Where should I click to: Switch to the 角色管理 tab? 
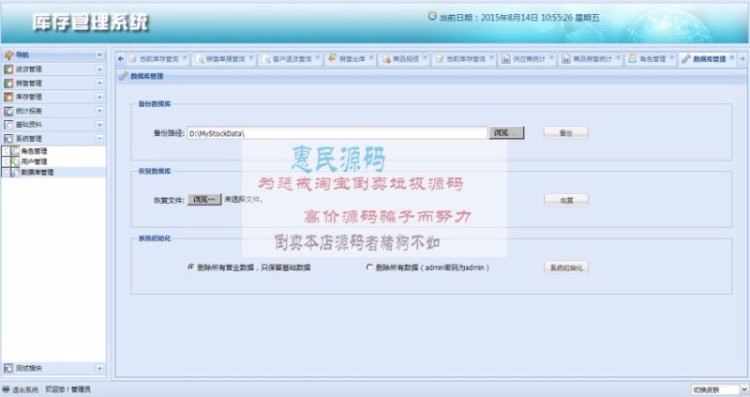[x=651, y=59]
